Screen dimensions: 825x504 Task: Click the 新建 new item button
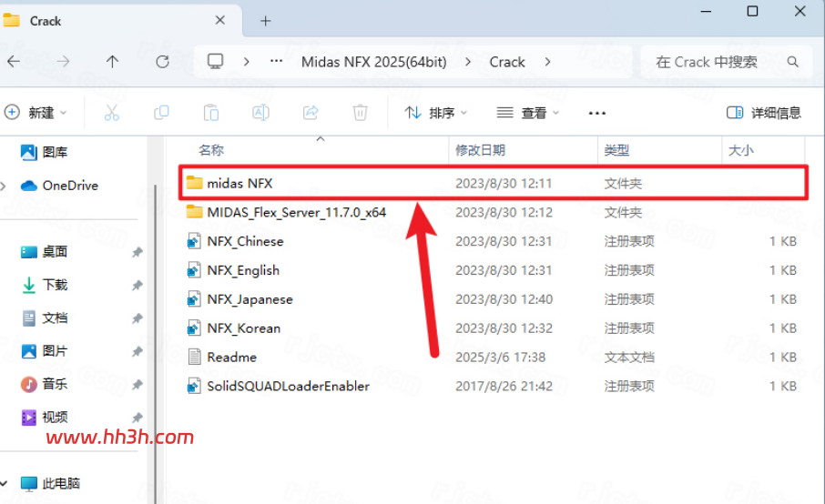click(36, 113)
